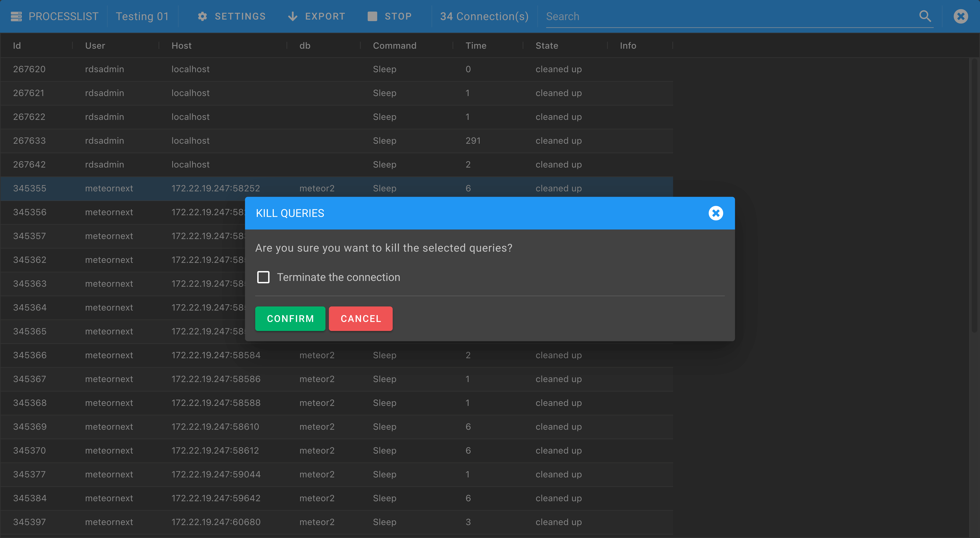Image resolution: width=980 pixels, height=538 pixels.
Task: Select row with Id 267642
Action: [x=337, y=164]
